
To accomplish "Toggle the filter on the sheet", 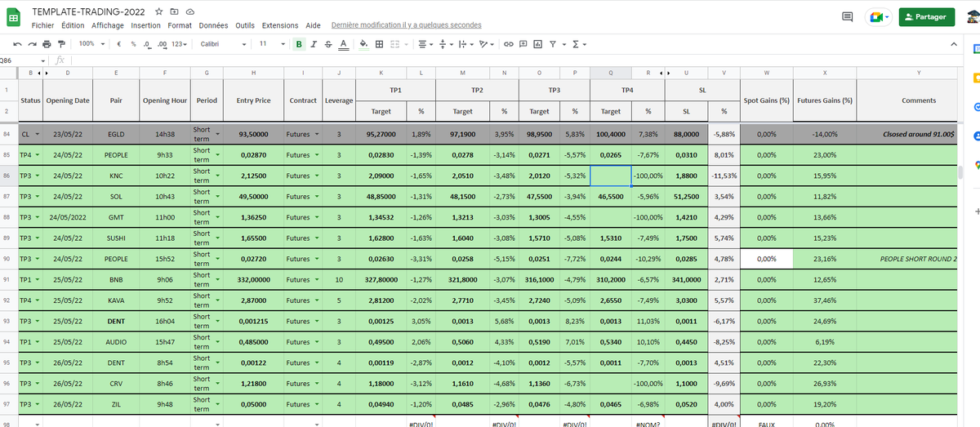I will 553,43.
